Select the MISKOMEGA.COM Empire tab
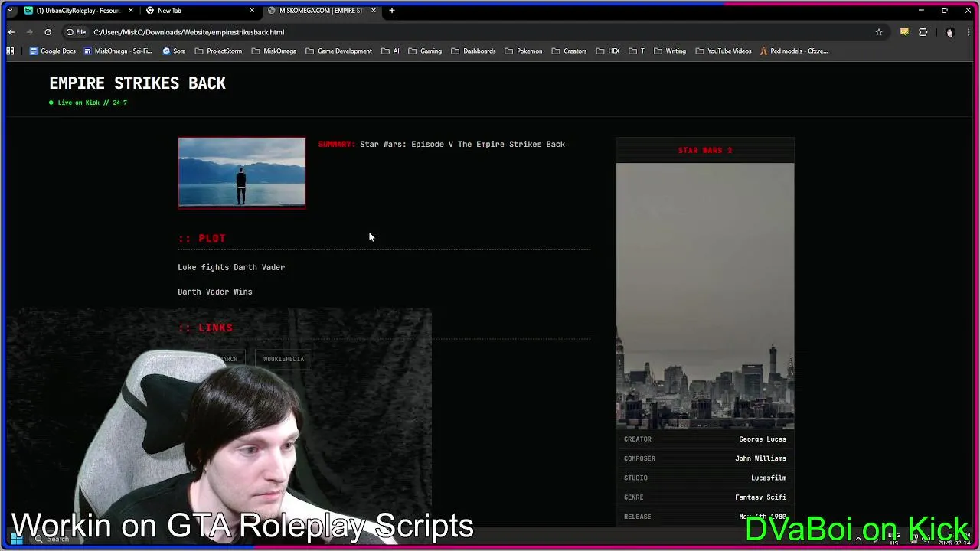980x551 pixels. click(x=322, y=11)
